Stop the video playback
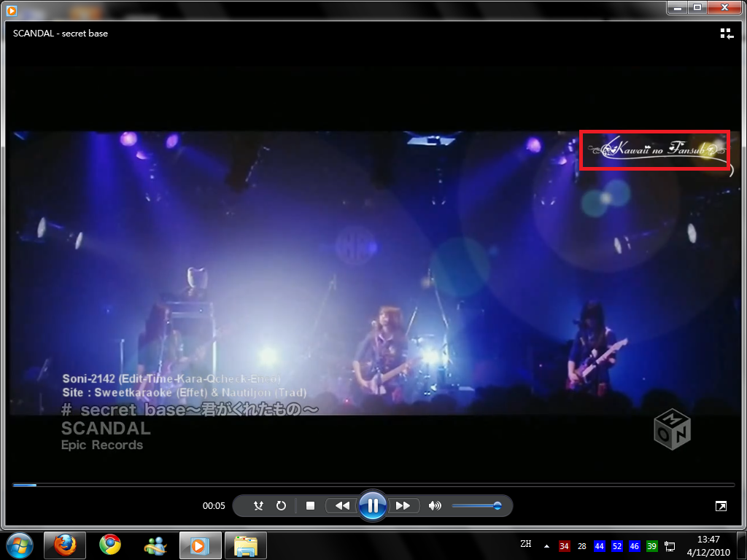The height and width of the screenshot is (560, 747). point(310,506)
